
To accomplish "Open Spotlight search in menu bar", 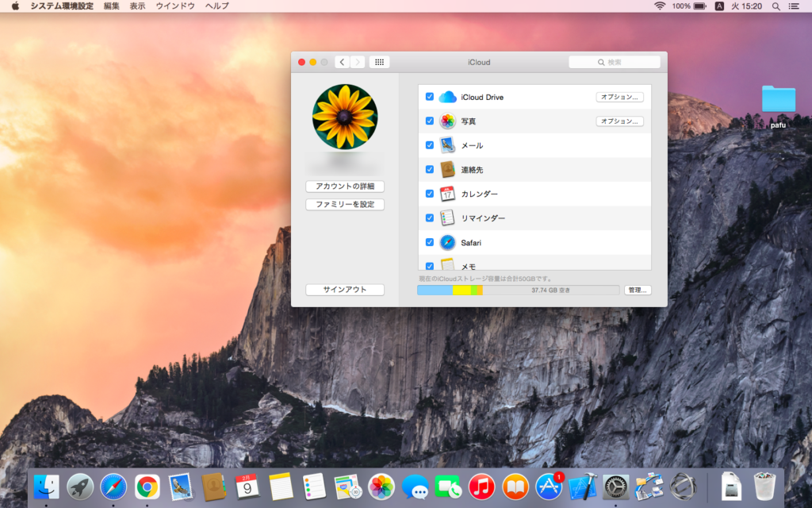I will (x=776, y=6).
